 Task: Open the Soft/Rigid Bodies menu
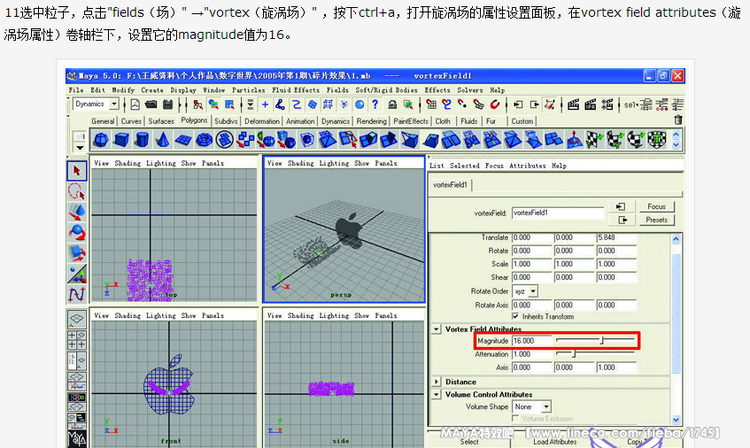386,90
